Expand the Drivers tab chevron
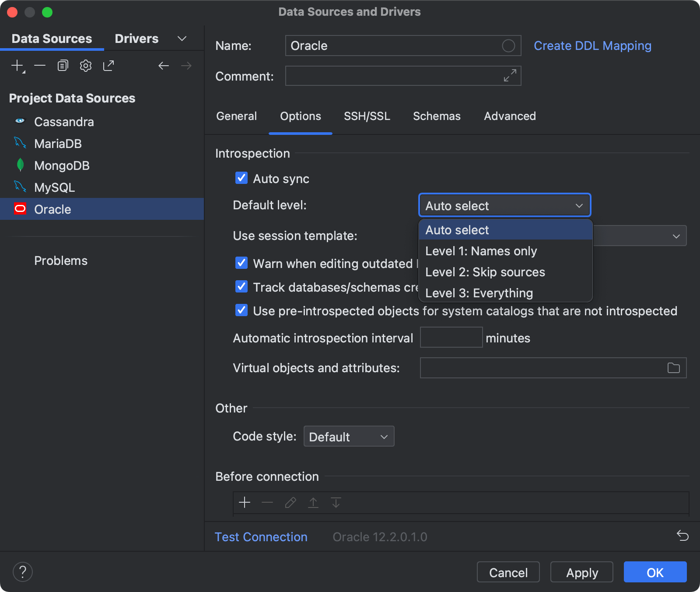The height and width of the screenshot is (592, 700). 182,39
